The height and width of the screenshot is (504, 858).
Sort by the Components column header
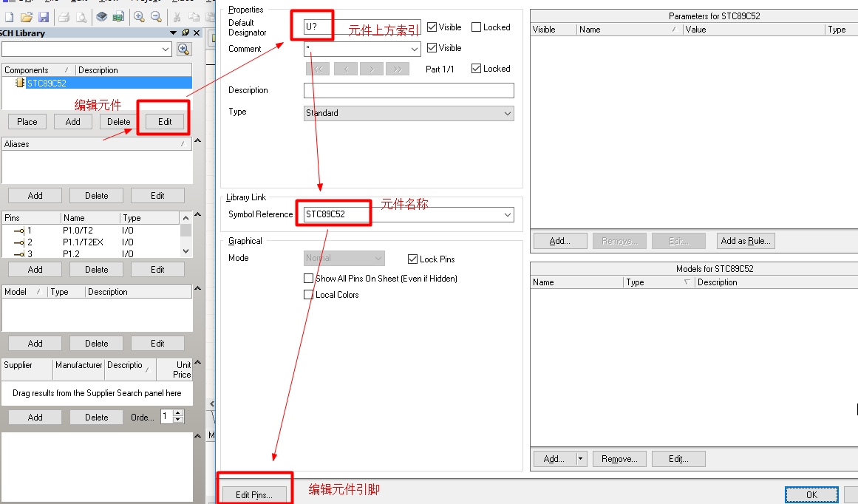(x=38, y=70)
